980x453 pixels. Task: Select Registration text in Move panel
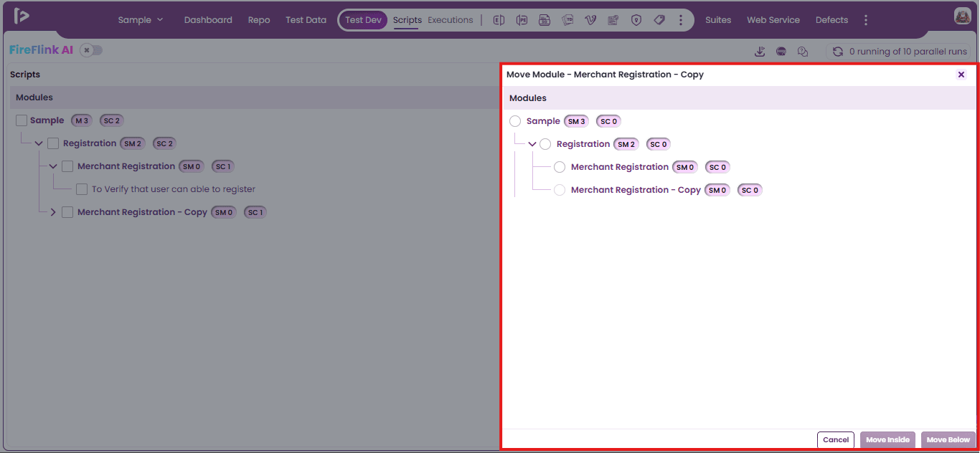(583, 144)
